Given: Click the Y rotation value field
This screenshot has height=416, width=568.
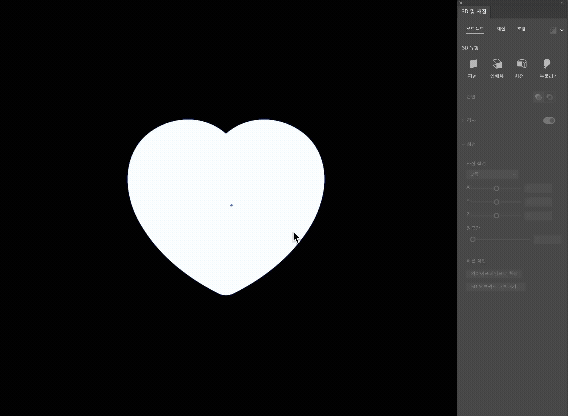Looking at the screenshot, I should (538, 202).
